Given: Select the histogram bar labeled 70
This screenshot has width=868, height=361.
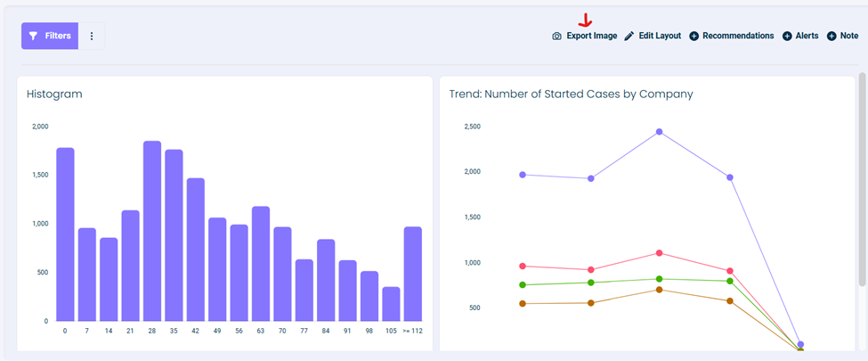Looking at the screenshot, I should (x=282, y=274).
